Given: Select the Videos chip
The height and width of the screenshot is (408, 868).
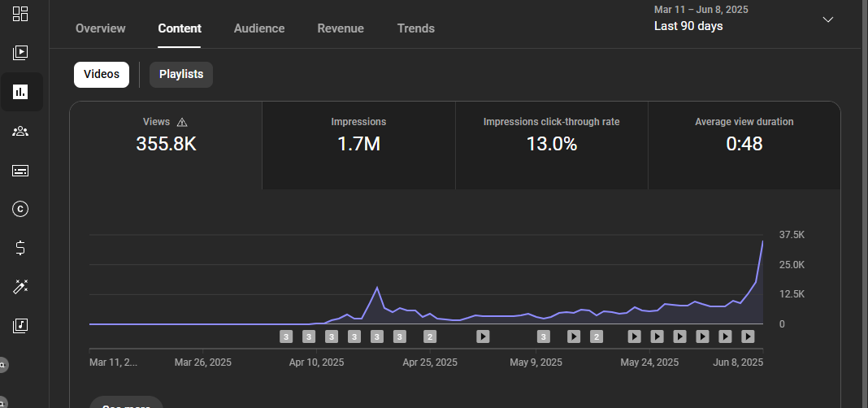Looking at the screenshot, I should pyautogui.click(x=102, y=75).
